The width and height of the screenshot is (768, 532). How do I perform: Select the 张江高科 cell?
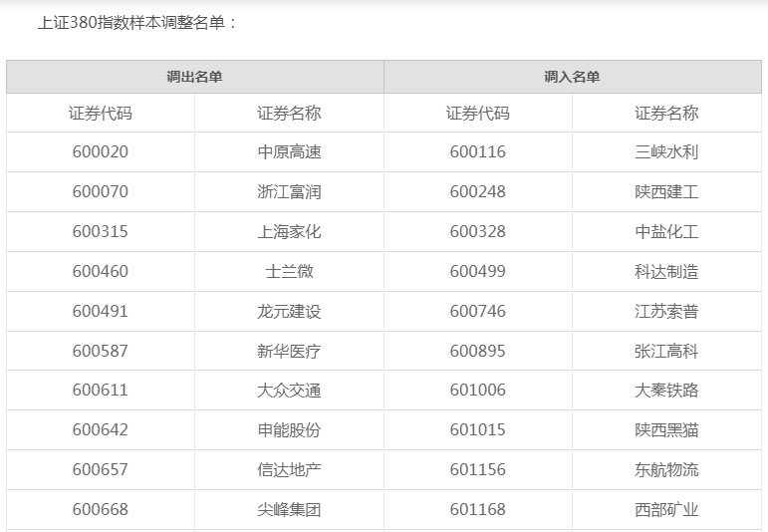pyautogui.click(x=666, y=352)
